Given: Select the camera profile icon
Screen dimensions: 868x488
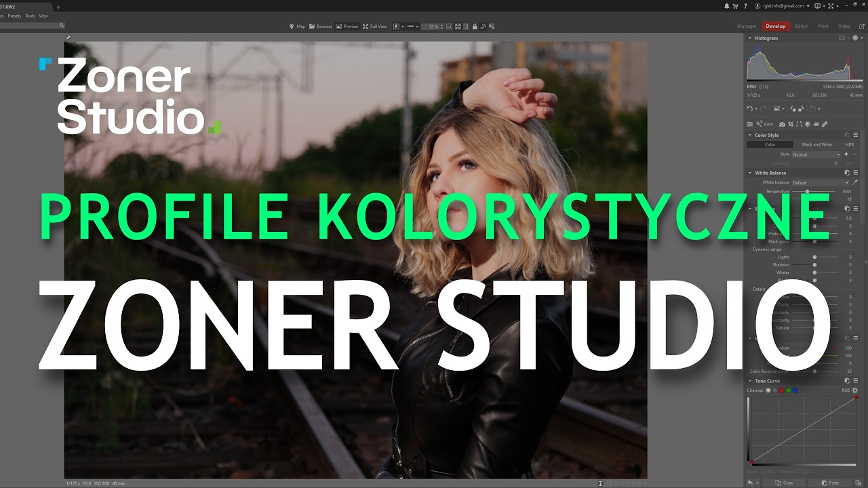Looking at the screenshot, I should click(782, 125).
